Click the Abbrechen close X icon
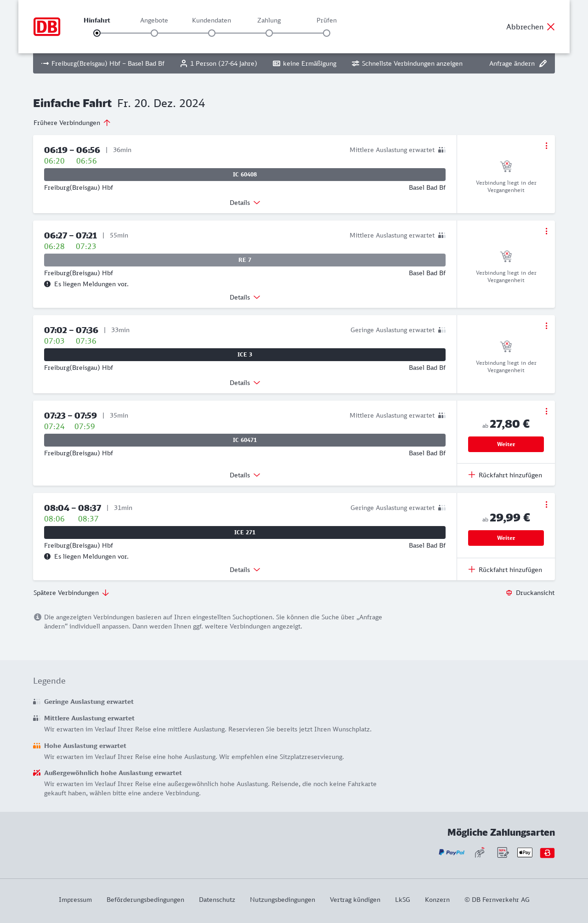588x923 pixels. coord(551,27)
